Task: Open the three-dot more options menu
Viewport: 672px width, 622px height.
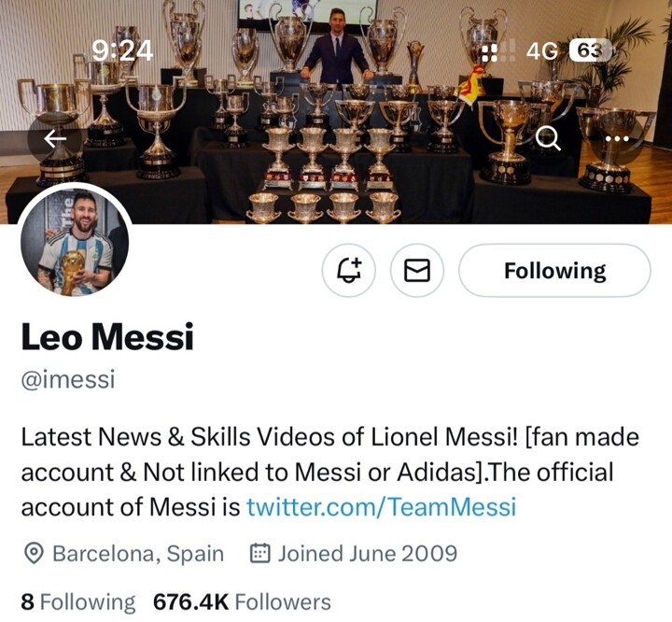Action: 618,138
